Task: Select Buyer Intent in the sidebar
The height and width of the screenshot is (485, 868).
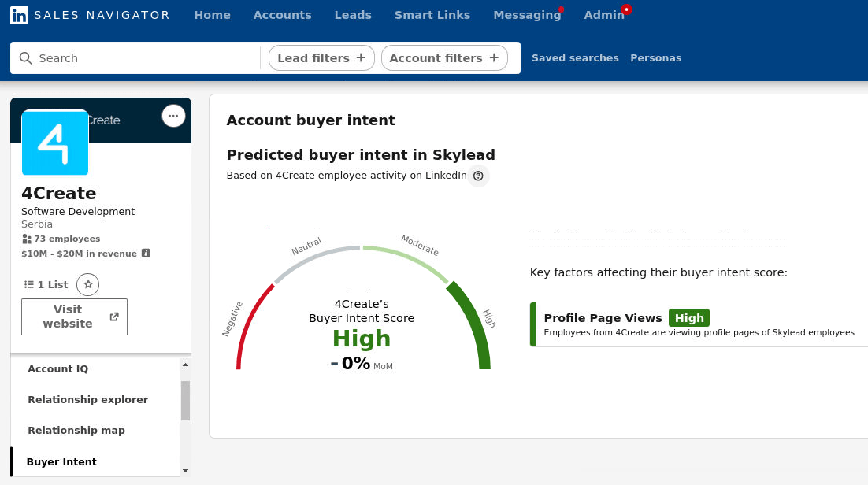Action: [61, 461]
